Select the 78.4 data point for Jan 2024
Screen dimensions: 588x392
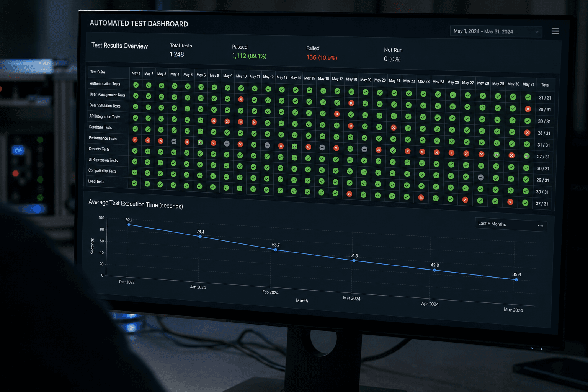(201, 237)
